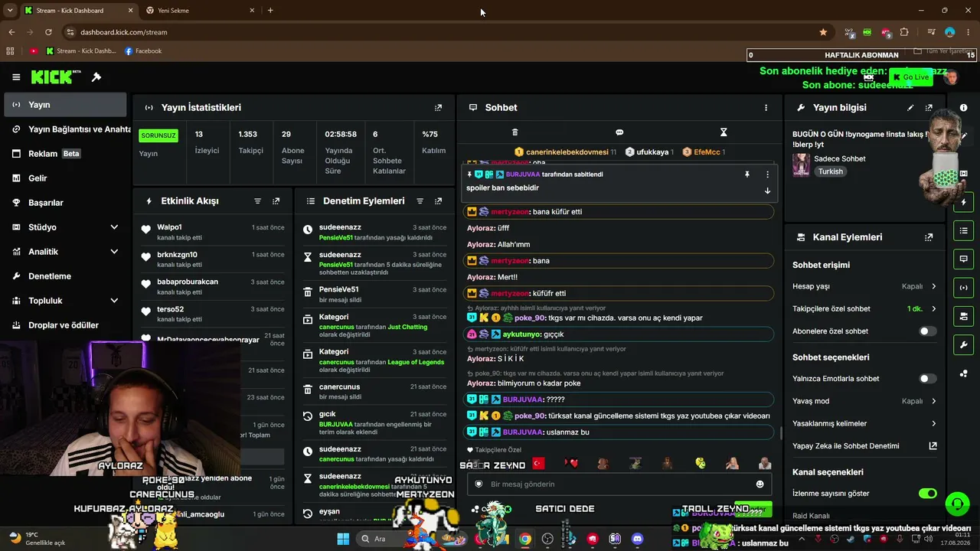Click the Sadece Sohbet category thumbnail
The width and height of the screenshot is (980, 551).
(802, 165)
